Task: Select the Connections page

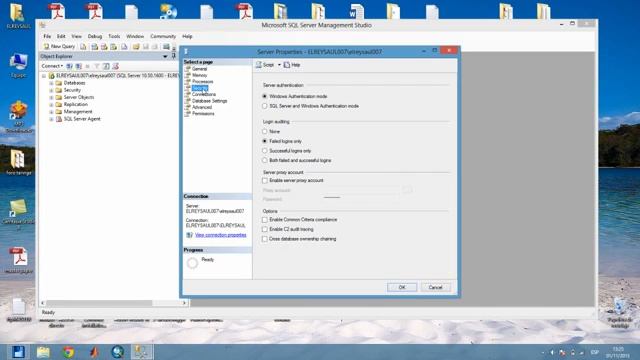Action: [204, 95]
